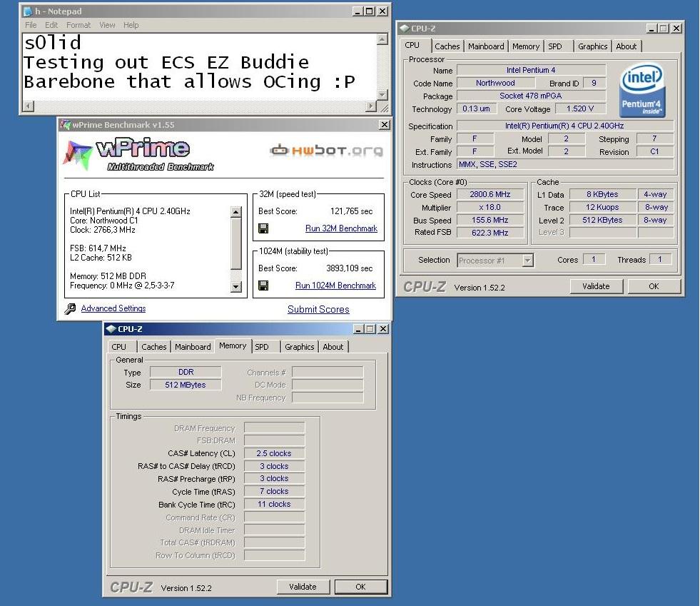Click Instructions MMX, SSE, SSE2 field
The height and width of the screenshot is (606, 700).
pyautogui.click(x=565, y=164)
